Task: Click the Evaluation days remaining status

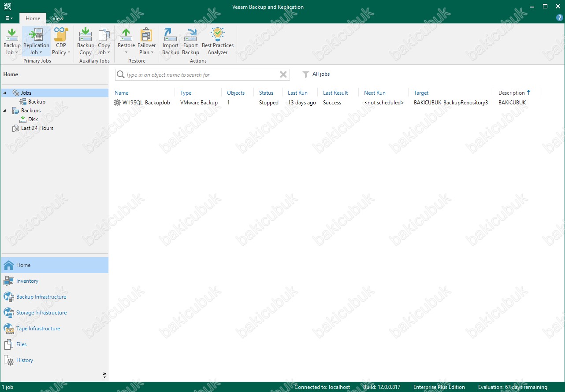Action: pyautogui.click(x=513, y=387)
